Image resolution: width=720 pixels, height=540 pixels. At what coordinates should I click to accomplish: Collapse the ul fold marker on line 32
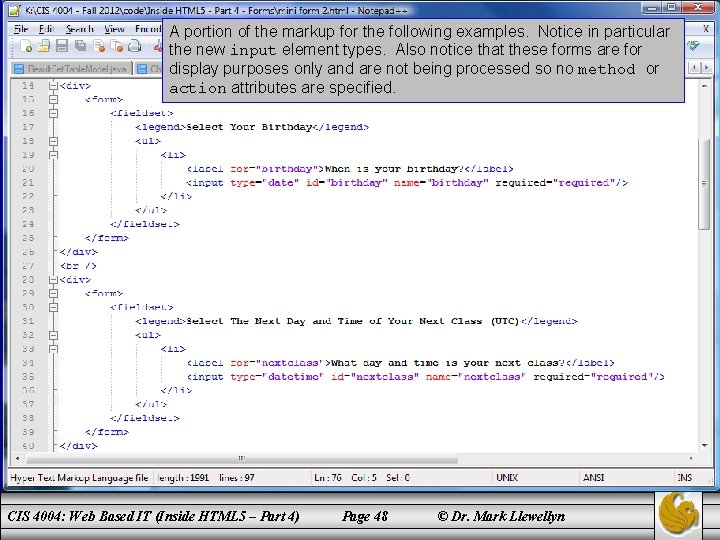(53, 335)
